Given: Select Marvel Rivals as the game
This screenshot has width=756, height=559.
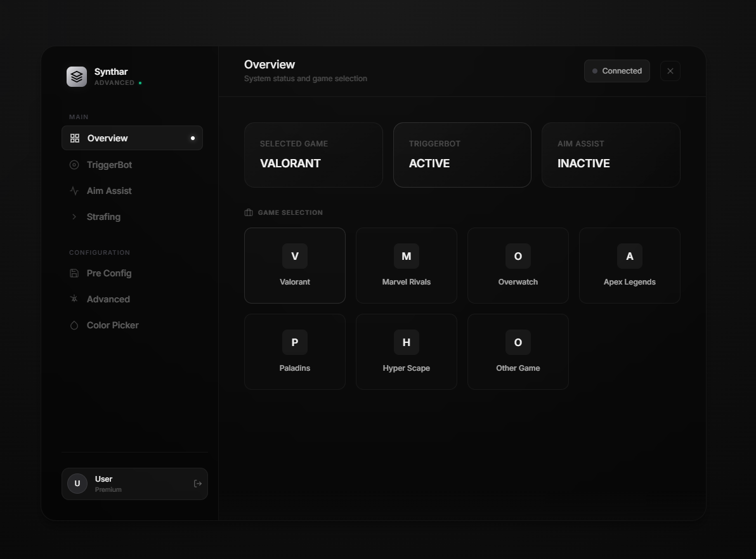Looking at the screenshot, I should coord(406,265).
